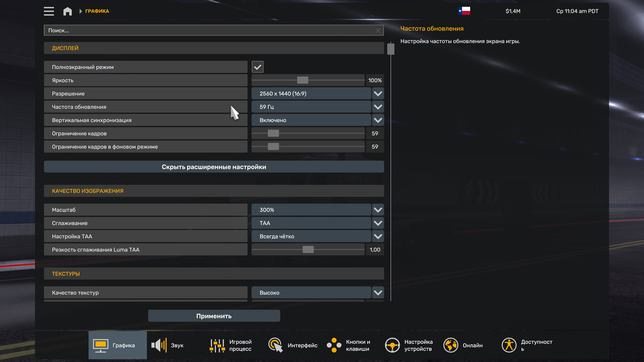Open Sound settings speaker icon
Viewport: 644px width, 362px height.
pos(159,345)
